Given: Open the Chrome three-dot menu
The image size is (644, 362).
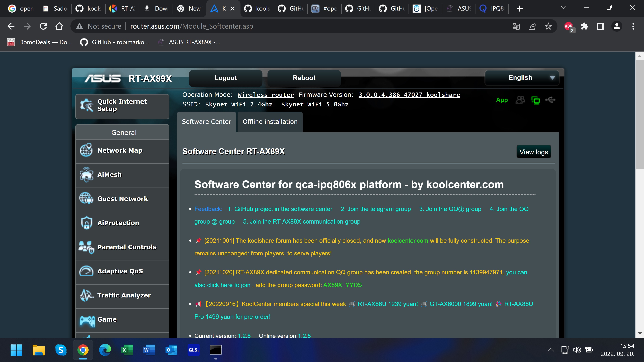Looking at the screenshot, I should 633,26.
